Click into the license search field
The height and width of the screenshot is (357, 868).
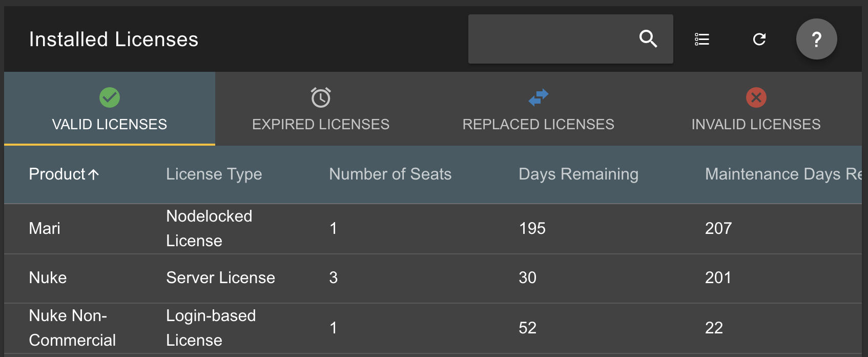tap(551, 39)
